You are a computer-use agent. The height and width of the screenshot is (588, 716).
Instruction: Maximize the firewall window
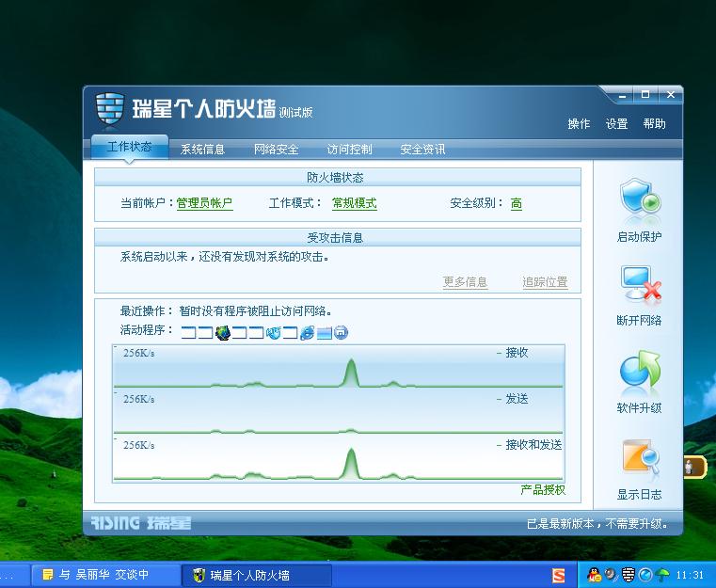pos(645,95)
